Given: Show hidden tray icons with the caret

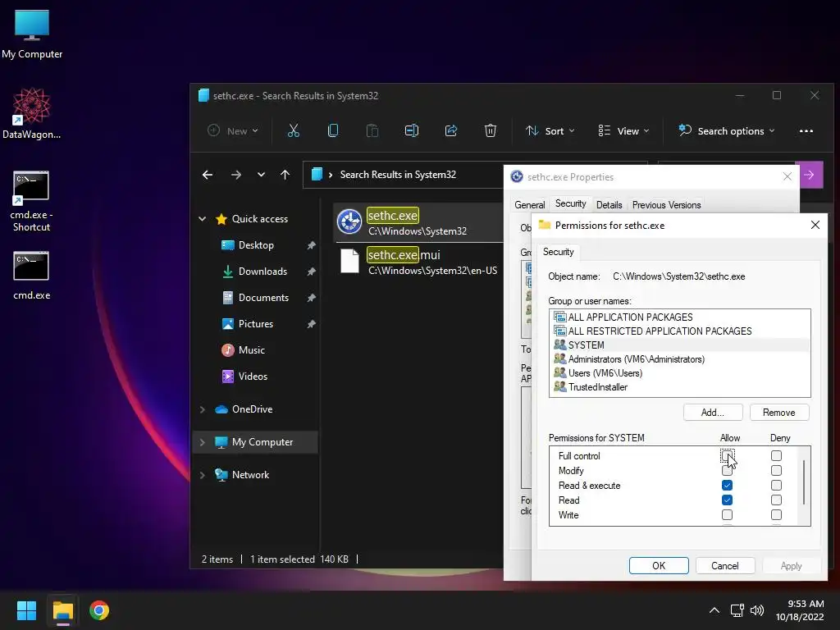Looking at the screenshot, I should (714, 610).
